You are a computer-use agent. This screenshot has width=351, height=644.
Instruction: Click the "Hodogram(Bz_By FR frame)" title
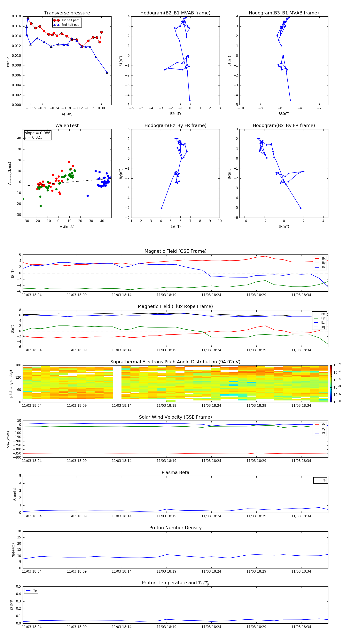click(x=175, y=125)
